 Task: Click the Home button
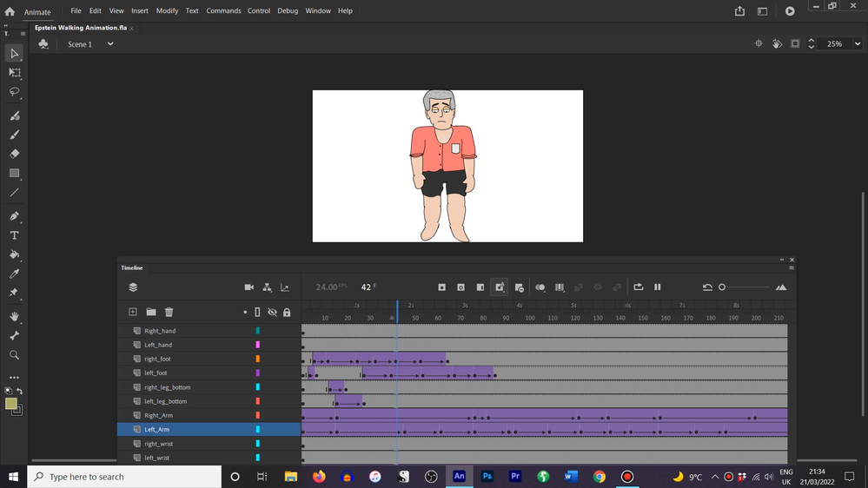click(10, 11)
